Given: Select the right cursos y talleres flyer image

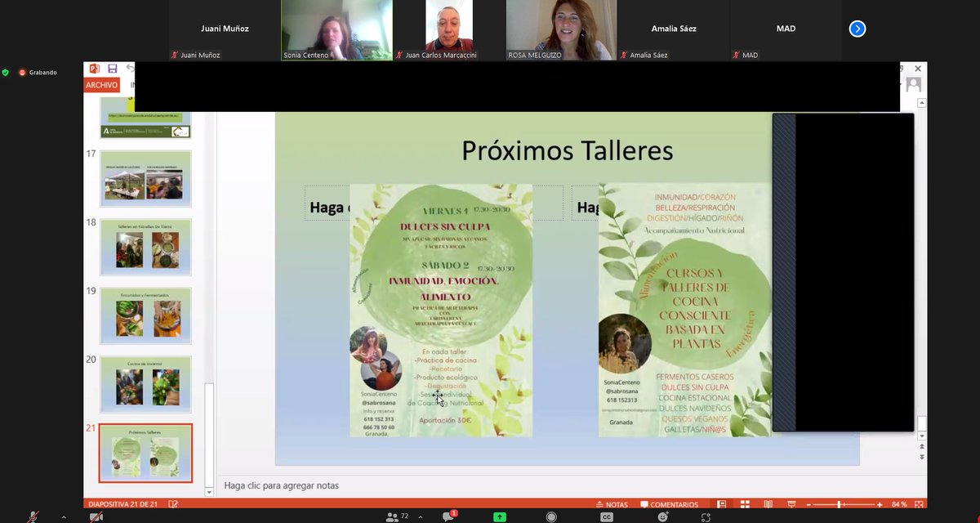Looking at the screenshot, I should [x=684, y=310].
